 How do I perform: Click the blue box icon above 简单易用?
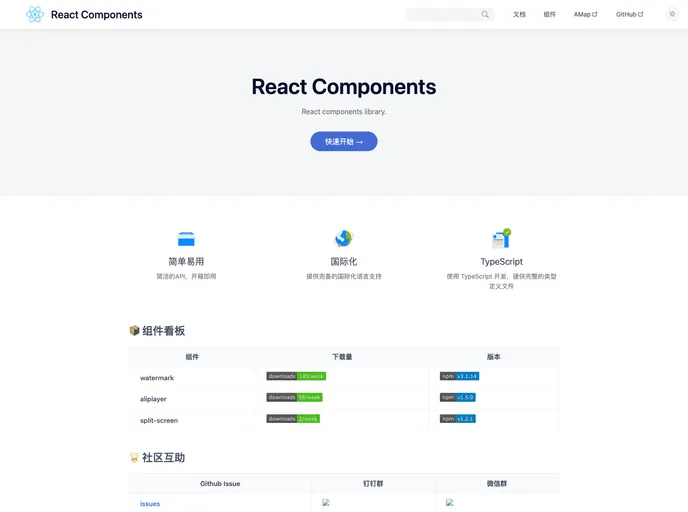coord(186,239)
